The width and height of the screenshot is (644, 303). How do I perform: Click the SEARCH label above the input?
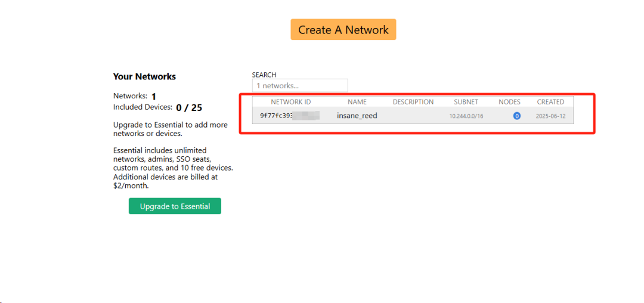[x=264, y=75]
